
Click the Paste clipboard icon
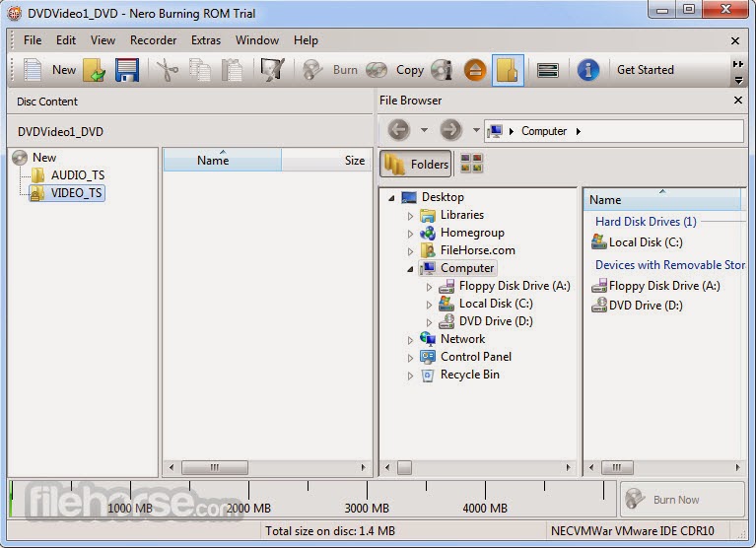232,70
